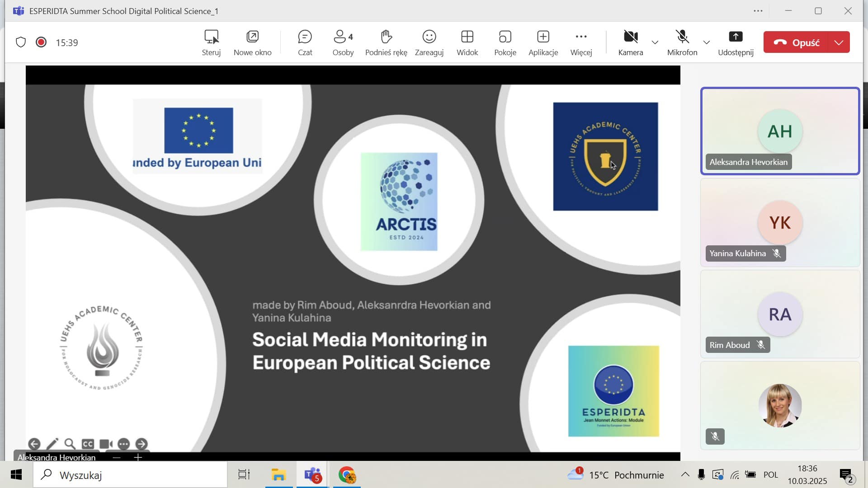Viewport: 868px width, 488px height.
Task: Expand camera options dropdown arrow
Action: [655, 42]
